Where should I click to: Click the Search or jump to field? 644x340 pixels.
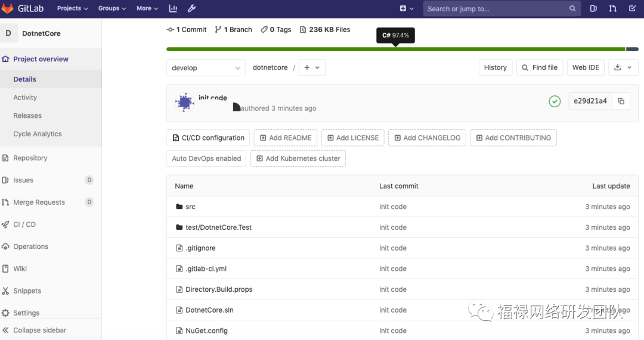[x=502, y=8]
